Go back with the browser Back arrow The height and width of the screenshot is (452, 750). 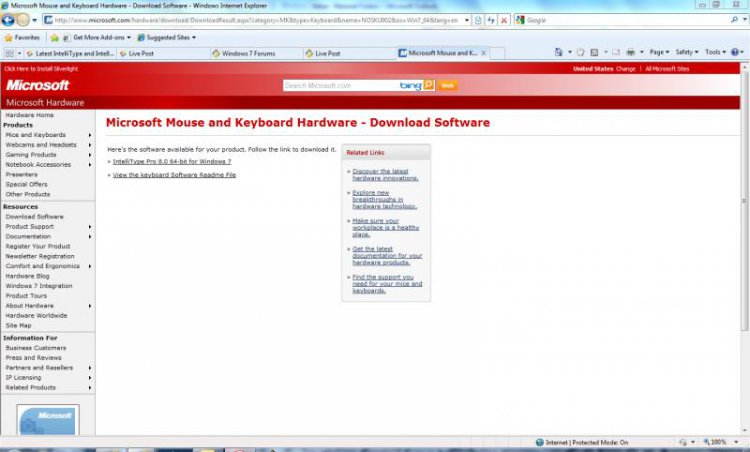coord(8,20)
